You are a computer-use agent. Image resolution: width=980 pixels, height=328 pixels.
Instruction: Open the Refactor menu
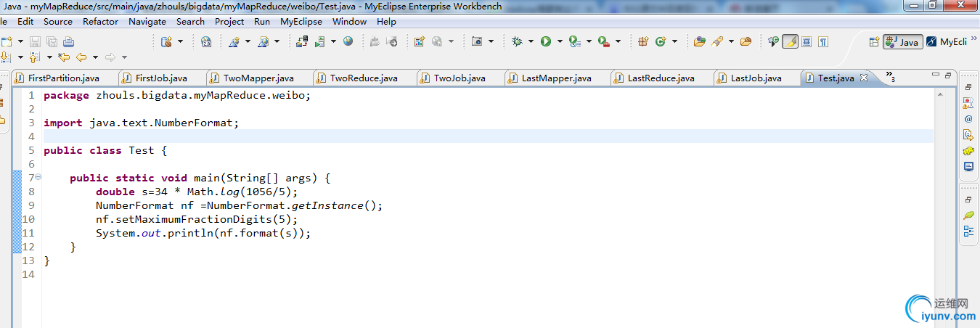pyautogui.click(x=100, y=21)
